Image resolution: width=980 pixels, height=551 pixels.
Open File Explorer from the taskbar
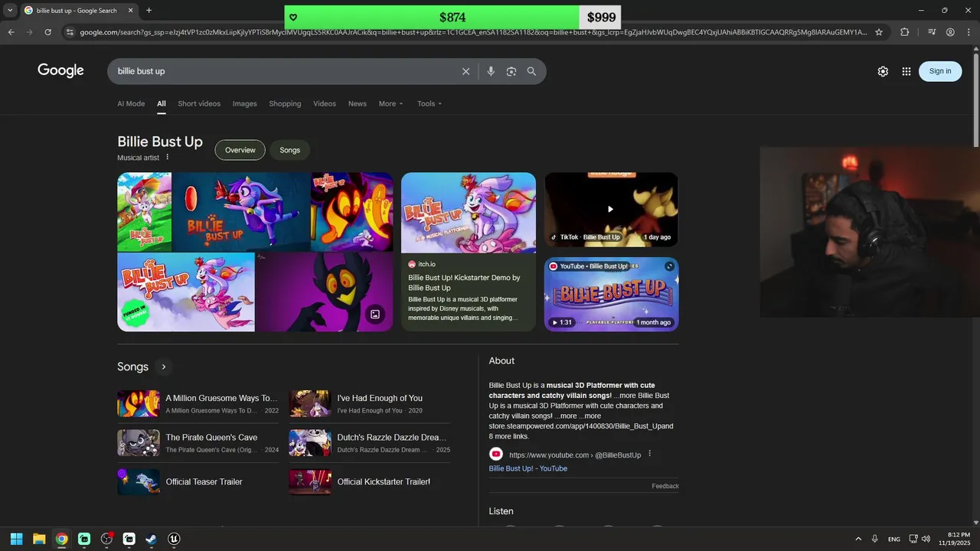(39, 539)
